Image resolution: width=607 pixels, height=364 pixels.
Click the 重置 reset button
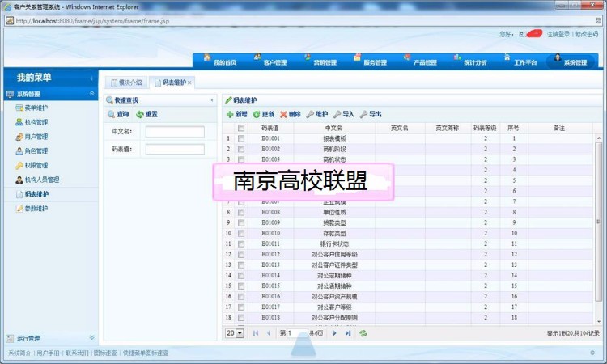coord(147,114)
